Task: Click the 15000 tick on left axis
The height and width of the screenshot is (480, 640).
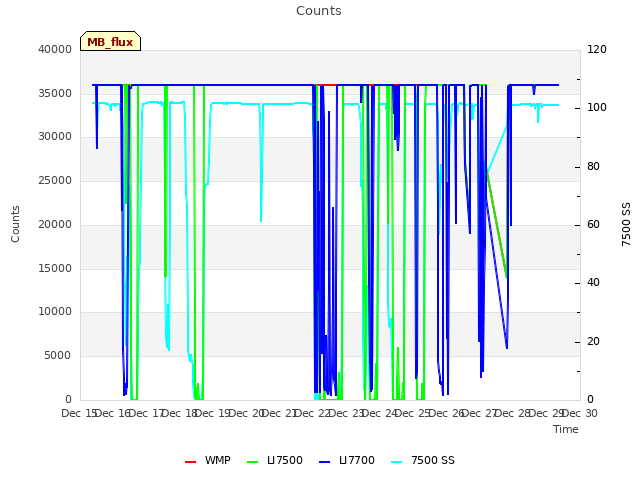Action: 55,269
